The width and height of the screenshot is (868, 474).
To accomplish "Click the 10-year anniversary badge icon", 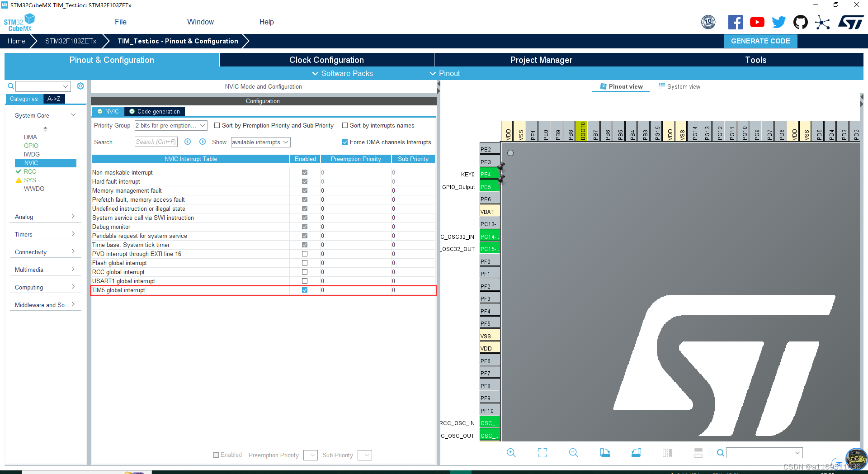I will click(708, 22).
